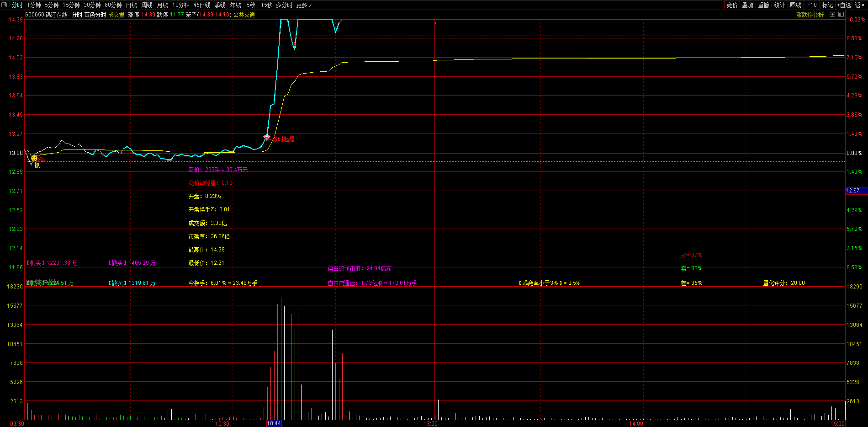This screenshot has width=868, height=427.
Task: Open the 日线 daily chart
Action: pos(132,5)
